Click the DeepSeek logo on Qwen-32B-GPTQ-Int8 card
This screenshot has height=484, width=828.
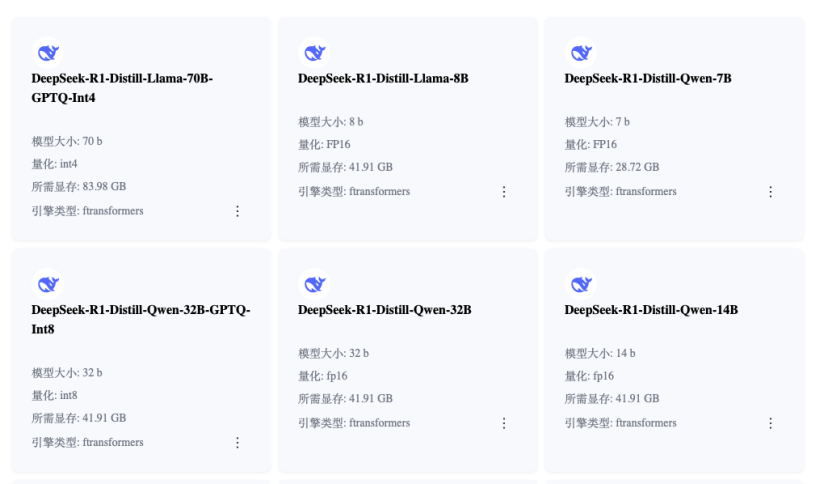tap(48, 284)
